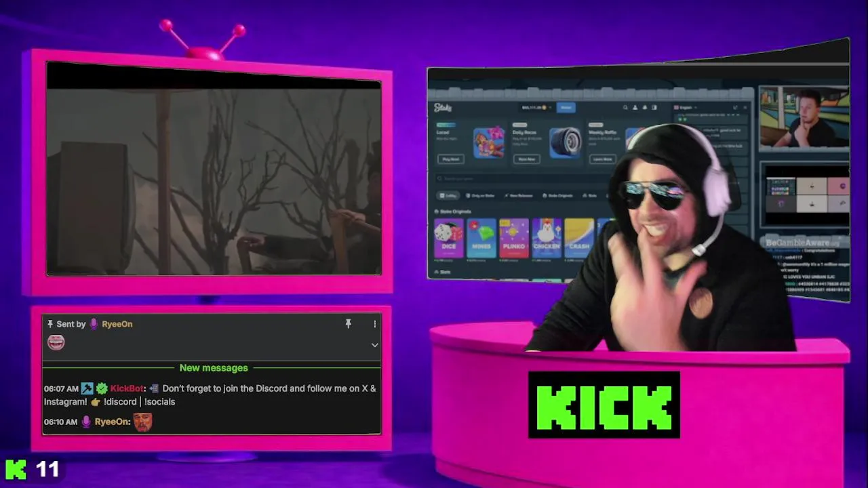Click the laughing mouth emote in pinned message

(56, 343)
